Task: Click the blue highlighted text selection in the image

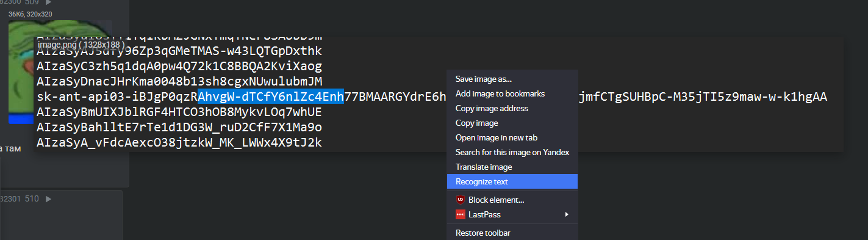Action: [x=271, y=96]
